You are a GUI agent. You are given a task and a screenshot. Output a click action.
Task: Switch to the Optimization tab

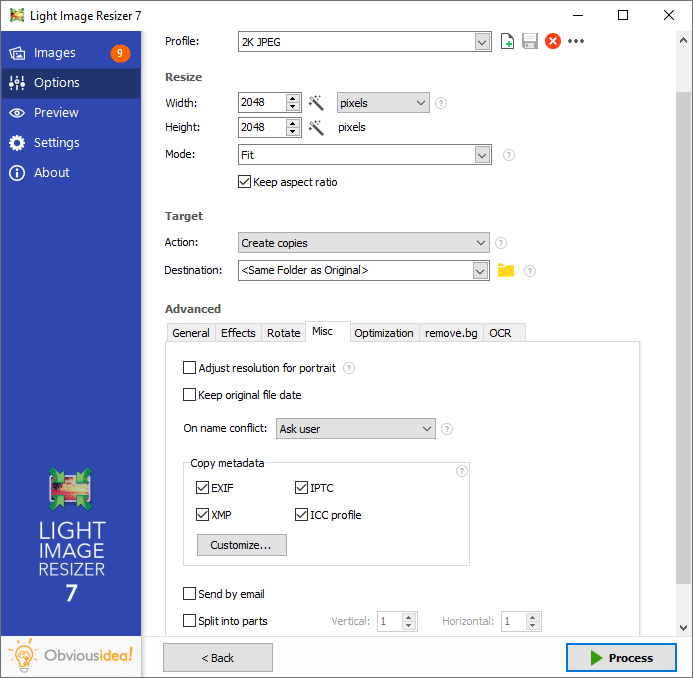tap(383, 333)
